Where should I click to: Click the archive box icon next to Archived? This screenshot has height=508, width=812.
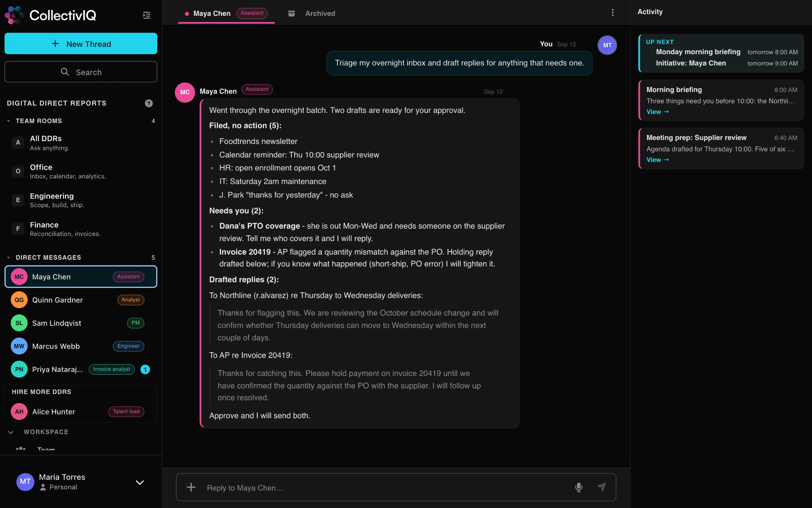pos(291,14)
